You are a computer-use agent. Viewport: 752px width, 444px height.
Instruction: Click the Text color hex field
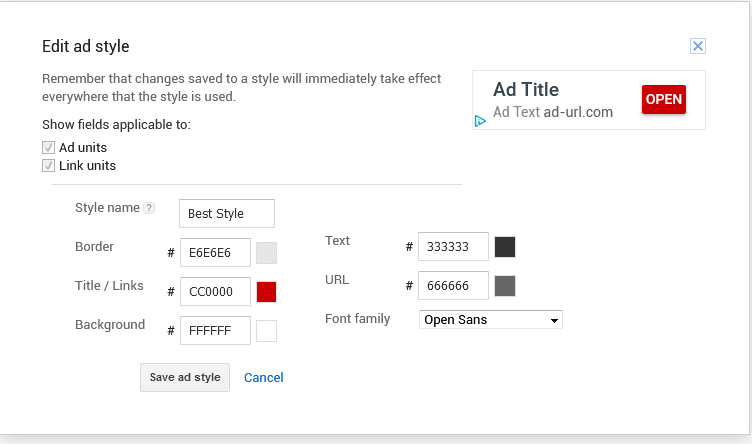tap(453, 247)
